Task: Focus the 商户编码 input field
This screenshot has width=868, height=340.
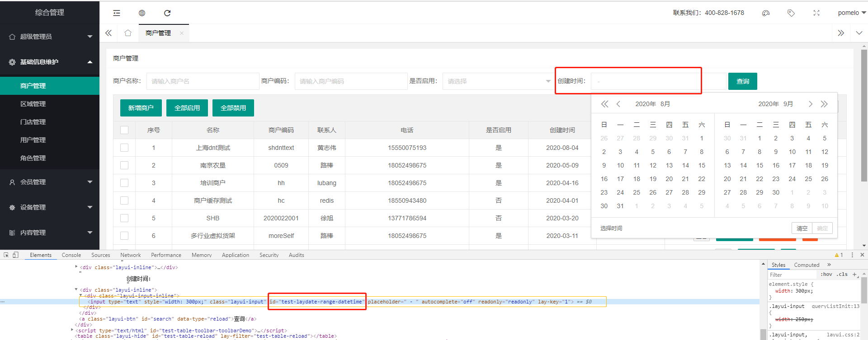Action: [x=351, y=81]
